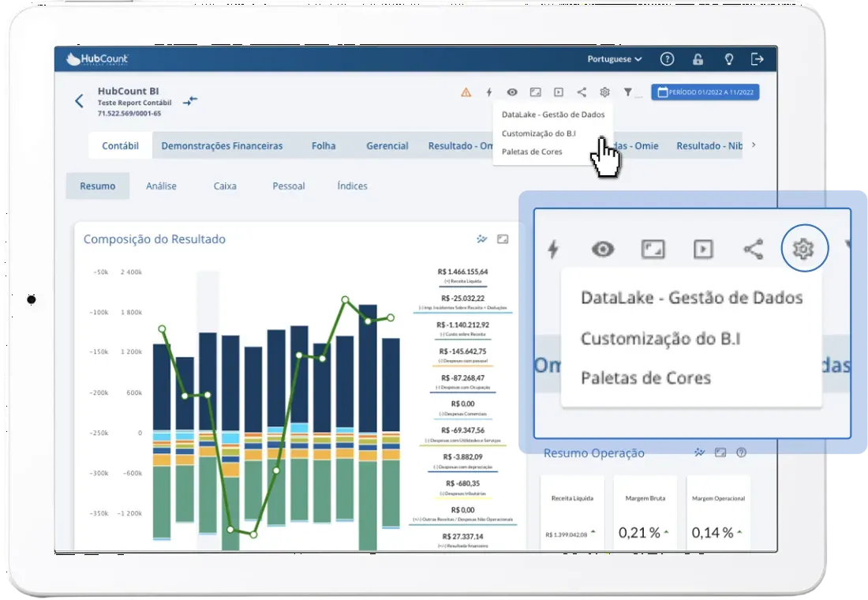Click the padlock icon in the top bar
Viewport: 868px width, 600px height.
(698, 58)
